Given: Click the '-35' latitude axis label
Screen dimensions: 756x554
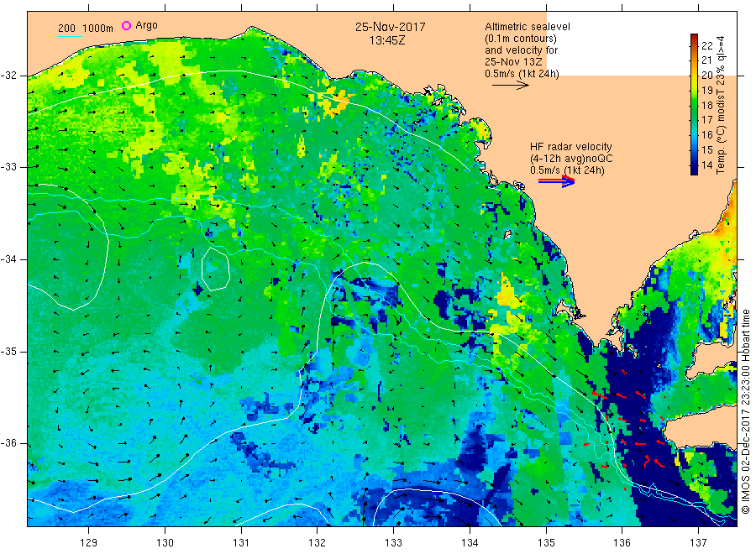Looking at the screenshot, I should tap(8, 351).
